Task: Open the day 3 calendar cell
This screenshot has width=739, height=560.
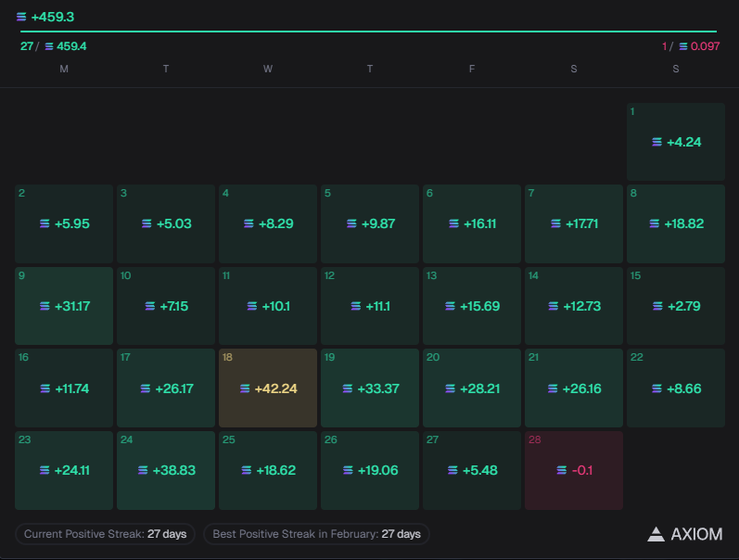Action: click(x=166, y=223)
